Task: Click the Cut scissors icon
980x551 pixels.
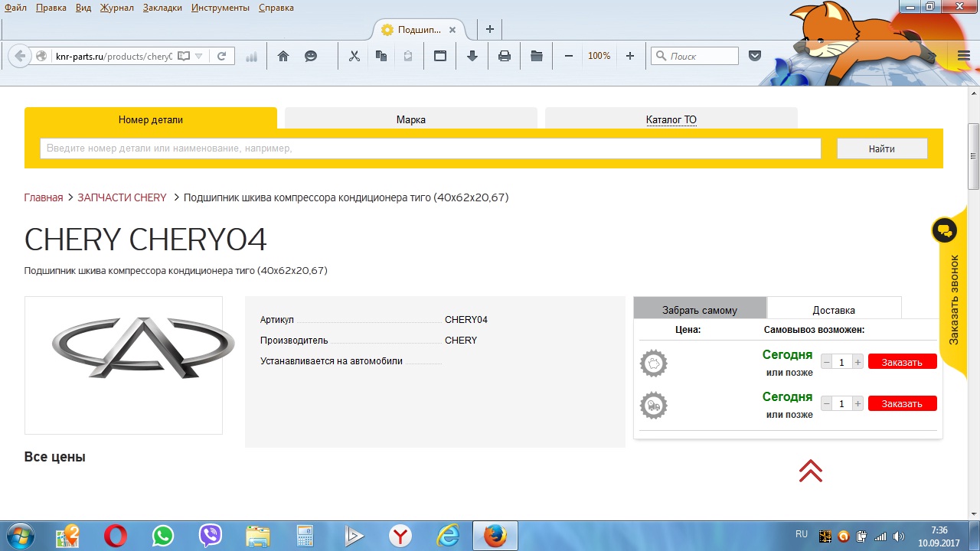Action: (x=354, y=56)
